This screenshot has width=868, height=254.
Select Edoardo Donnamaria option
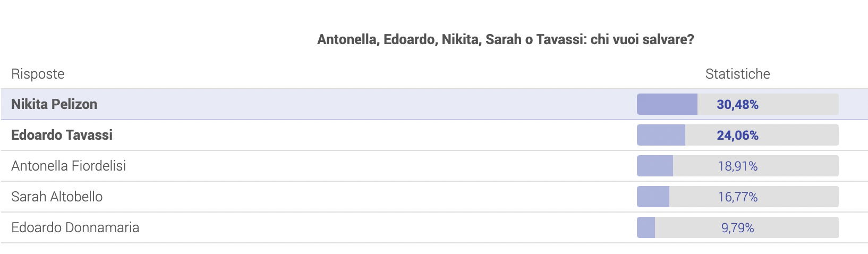tap(434, 227)
